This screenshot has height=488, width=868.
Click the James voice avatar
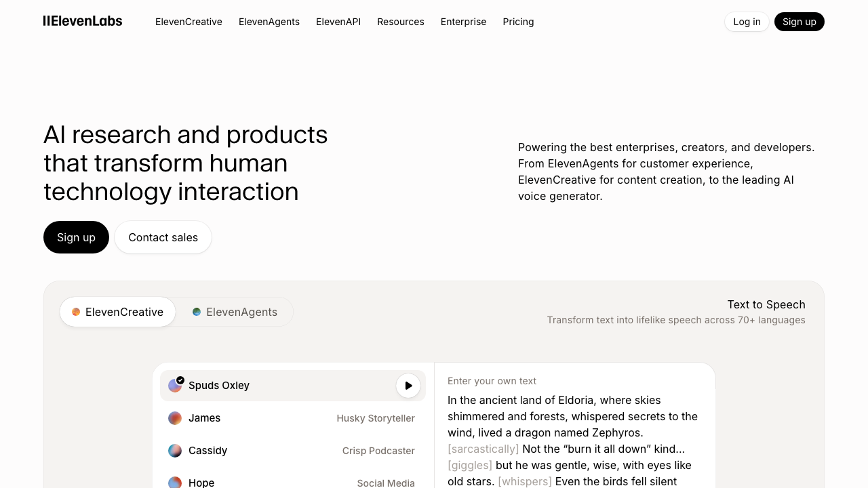point(174,418)
